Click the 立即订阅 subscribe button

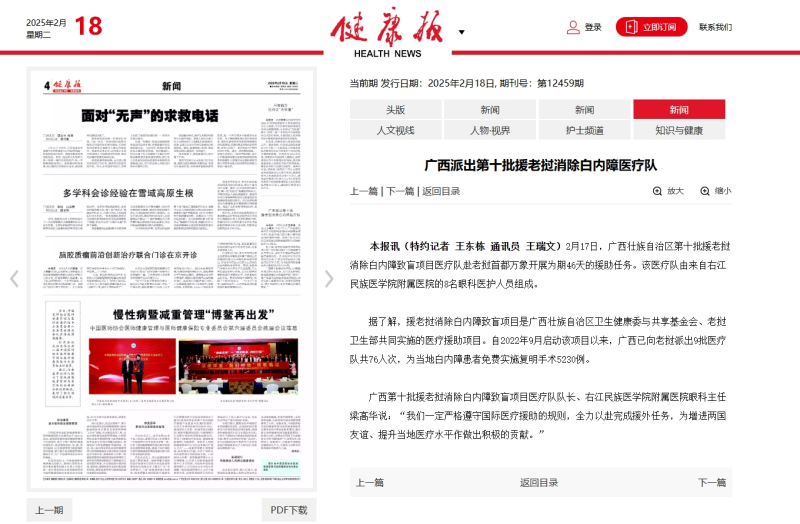tap(652, 27)
